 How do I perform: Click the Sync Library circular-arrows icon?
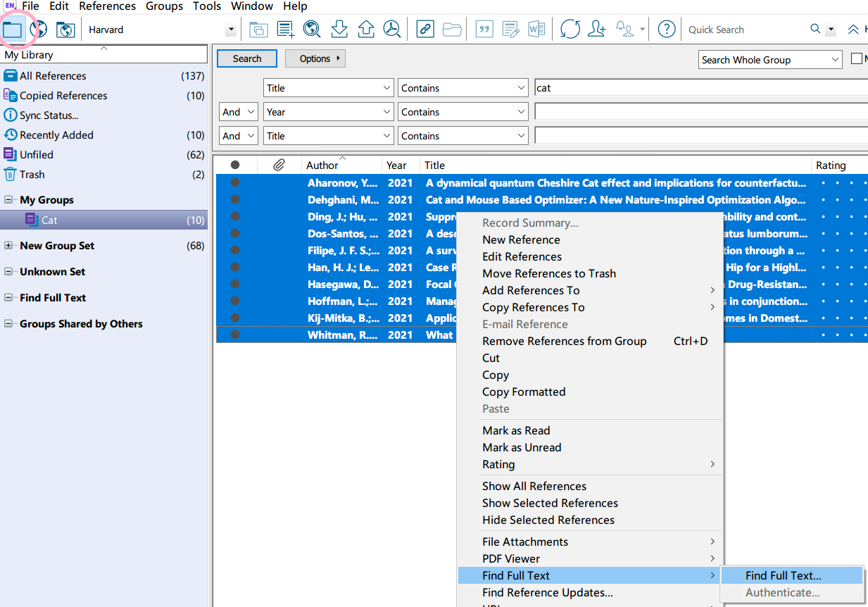[x=570, y=30]
